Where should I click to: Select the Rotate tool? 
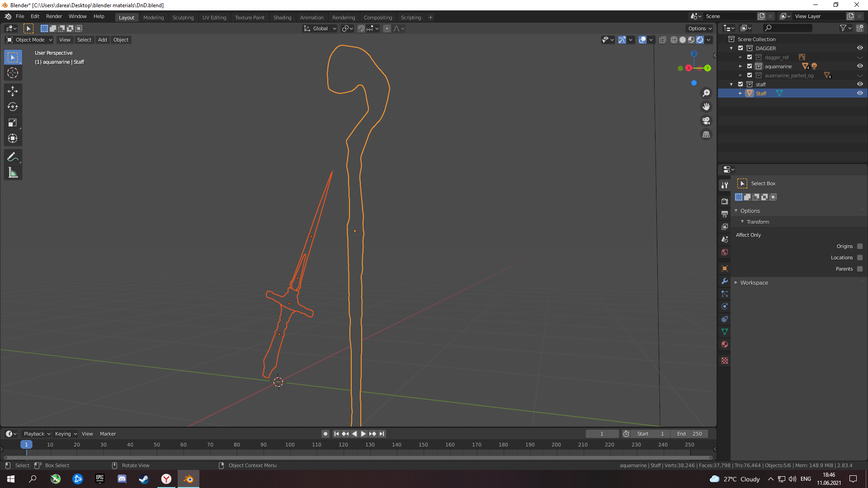click(x=13, y=107)
